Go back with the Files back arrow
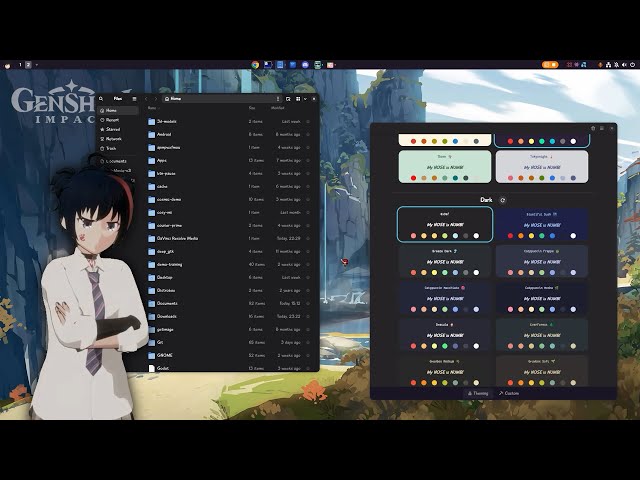 (x=146, y=99)
